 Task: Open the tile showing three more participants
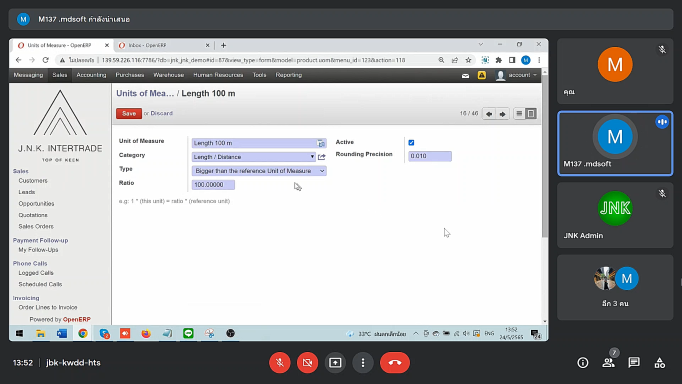pos(615,287)
